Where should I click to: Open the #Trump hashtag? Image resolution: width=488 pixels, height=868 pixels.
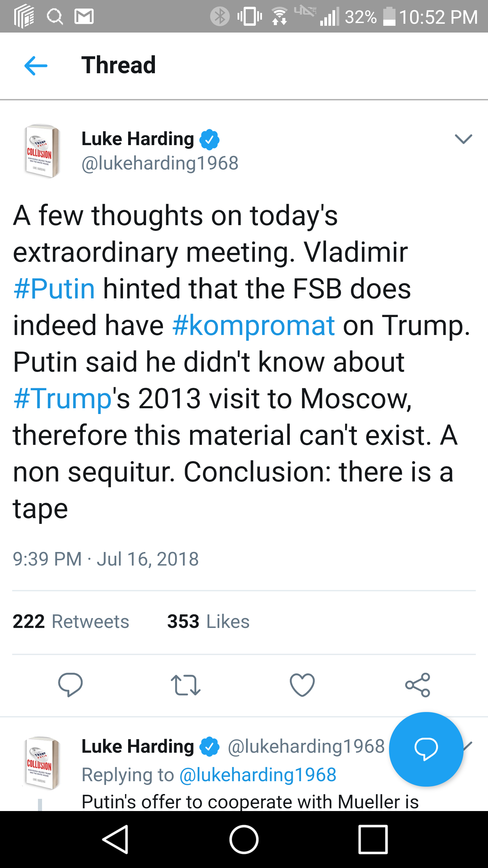click(63, 398)
